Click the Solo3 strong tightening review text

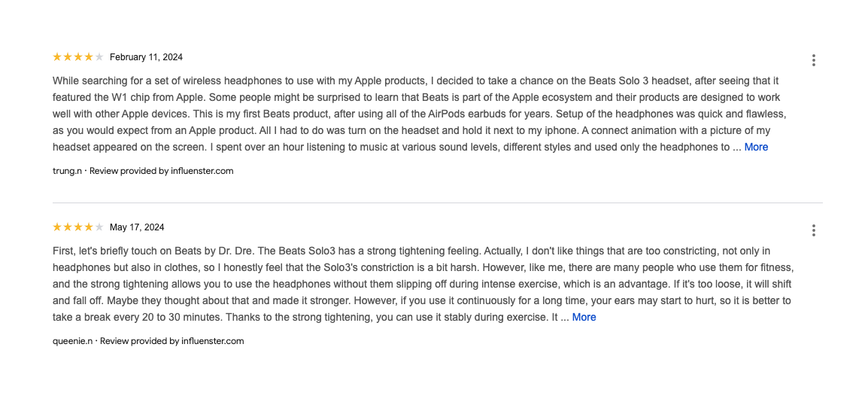click(x=423, y=285)
